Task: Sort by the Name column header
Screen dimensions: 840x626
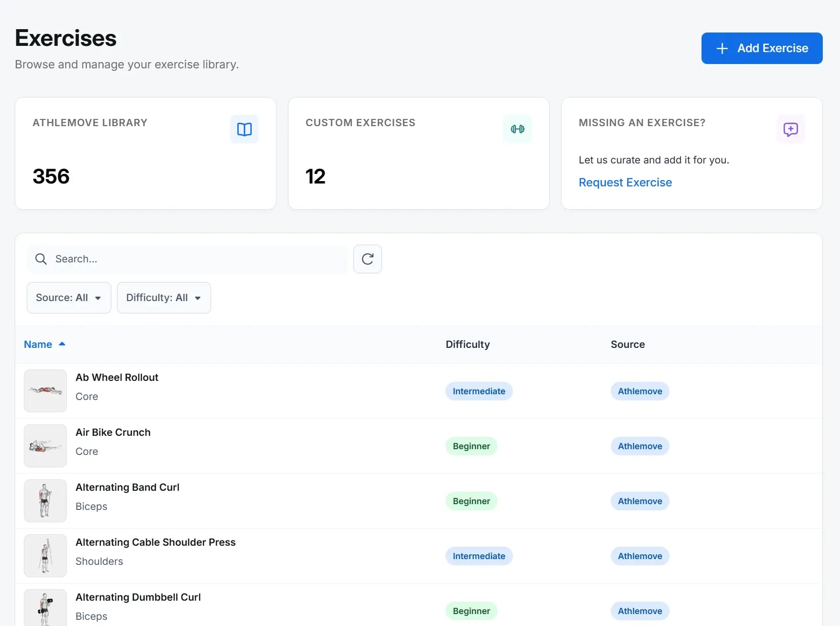Action: (x=38, y=344)
